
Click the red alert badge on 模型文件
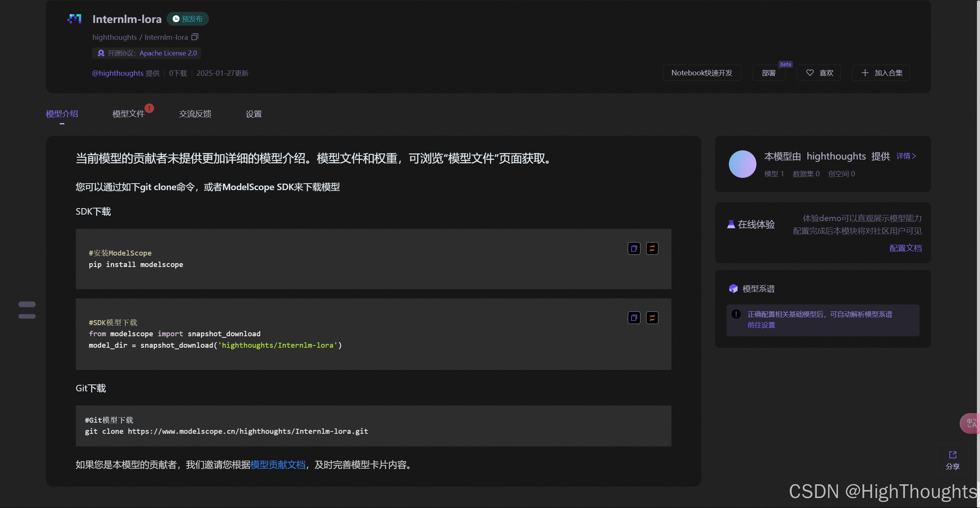click(x=149, y=108)
